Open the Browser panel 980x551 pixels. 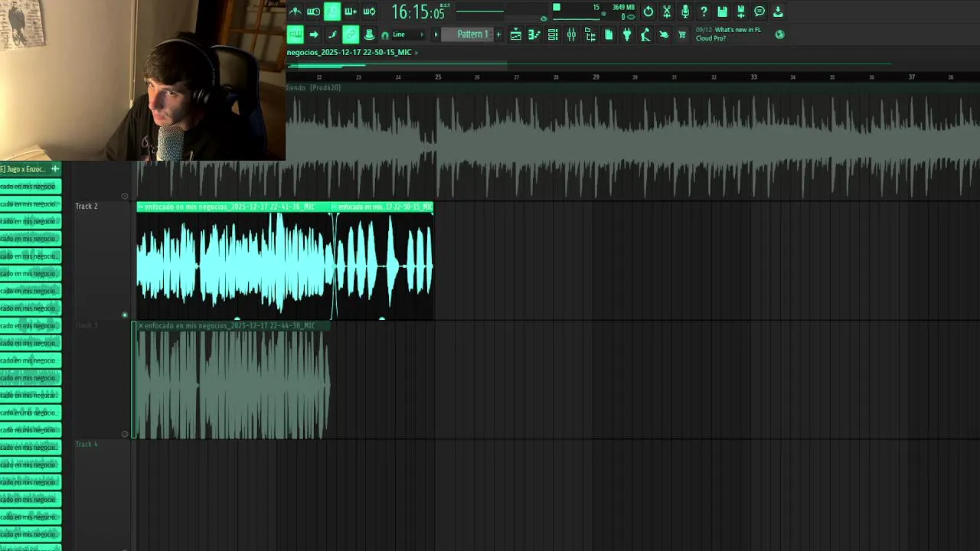(x=590, y=34)
